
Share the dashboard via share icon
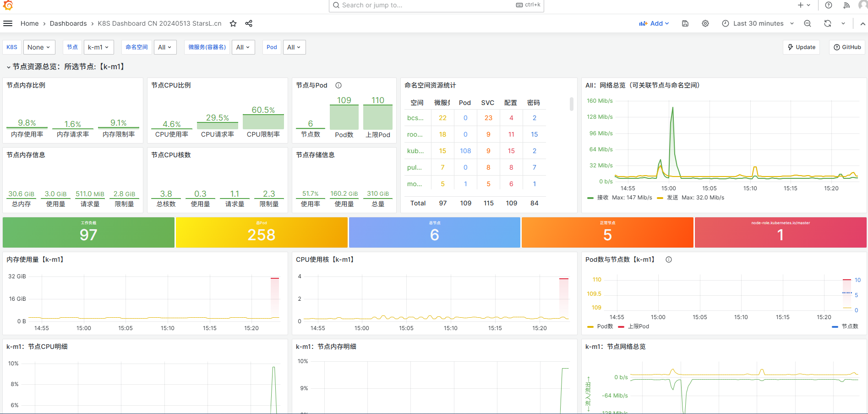click(x=249, y=23)
